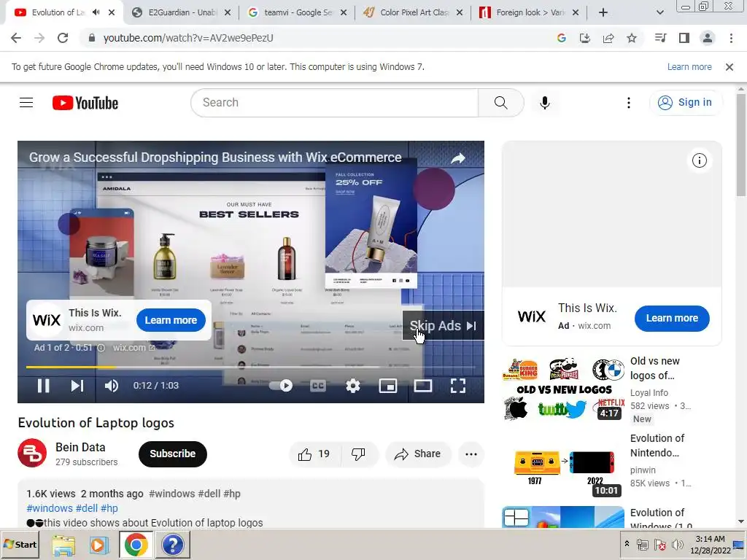Open the Chrome three-dot menu

731,38
